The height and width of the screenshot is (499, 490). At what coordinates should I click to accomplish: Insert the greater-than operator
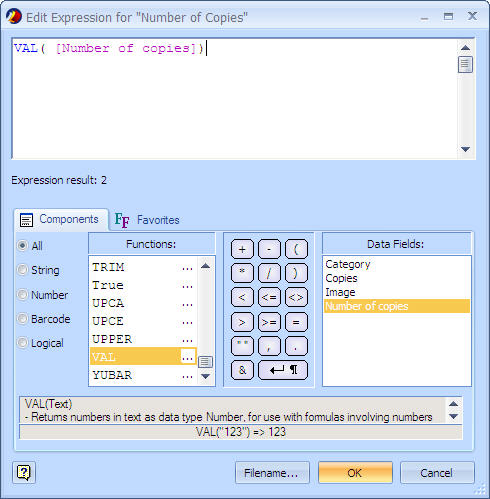point(242,322)
